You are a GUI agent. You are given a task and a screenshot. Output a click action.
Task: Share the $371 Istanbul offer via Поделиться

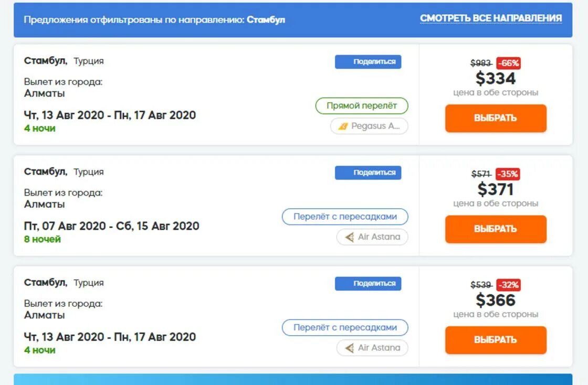368,173
